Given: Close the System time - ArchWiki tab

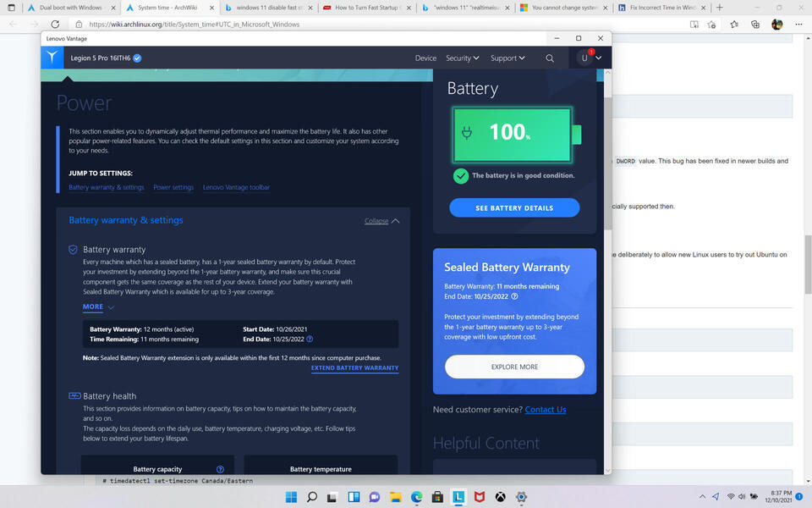Looking at the screenshot, I should point(211,8).
